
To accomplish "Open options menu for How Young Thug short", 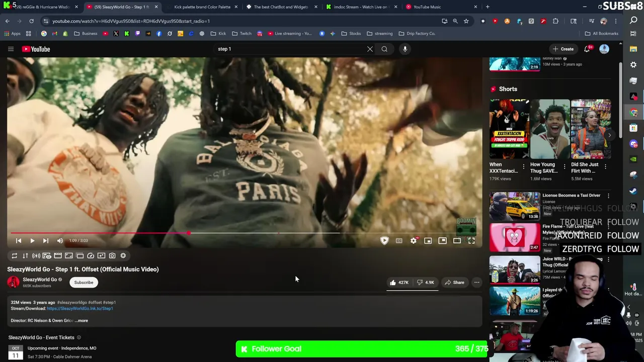I will [565, 166].
